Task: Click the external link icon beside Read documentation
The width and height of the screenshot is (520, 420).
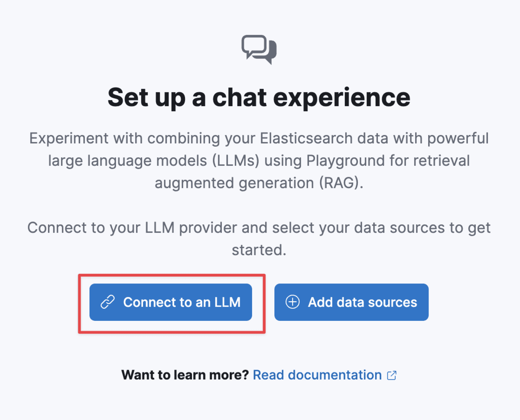Action: (x=391, y=375)
